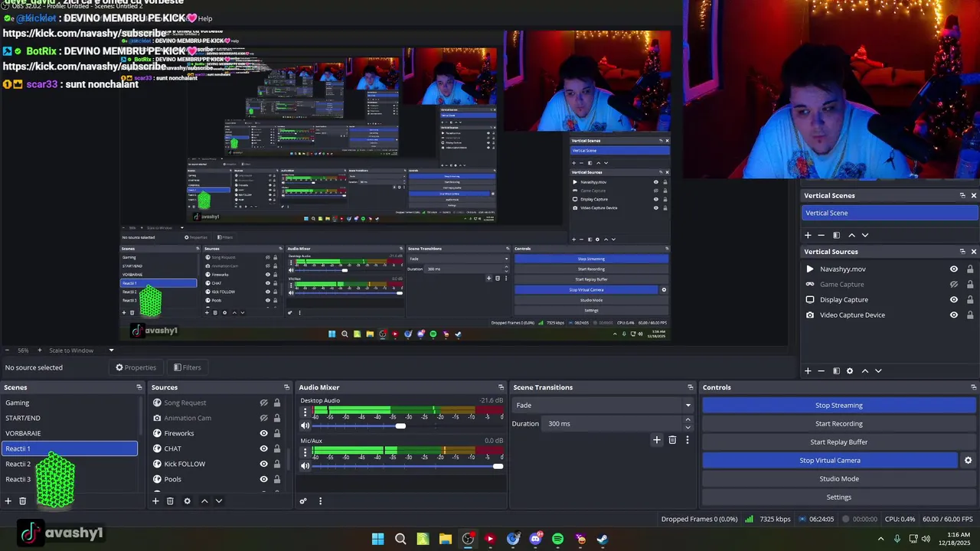Show Game Capture vertical source
Image resolution: width=980 pixels, height=551 pixels.
tap(954, 285)
